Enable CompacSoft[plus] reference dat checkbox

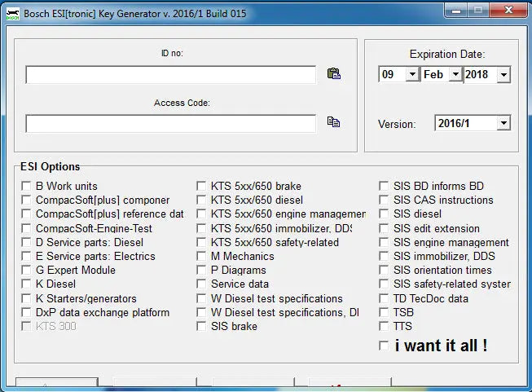point(26,214)
